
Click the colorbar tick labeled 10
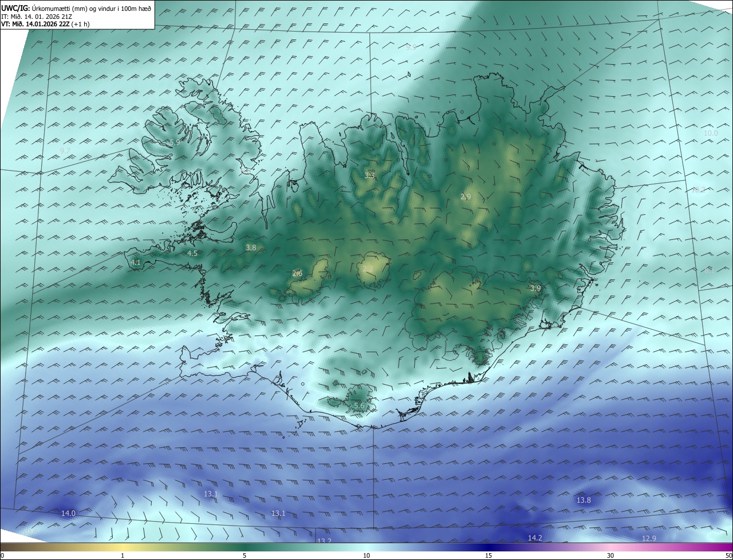[366, 555]
